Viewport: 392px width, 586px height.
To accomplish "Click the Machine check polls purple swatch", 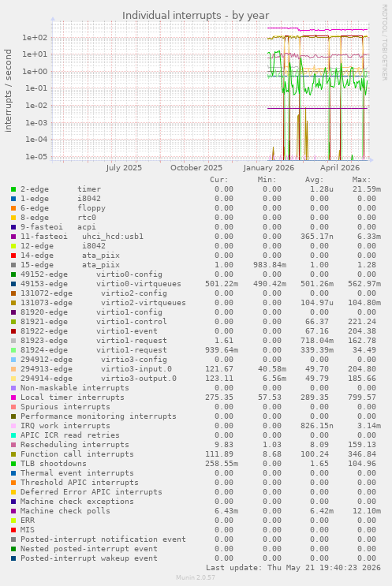I will [13, 511].
